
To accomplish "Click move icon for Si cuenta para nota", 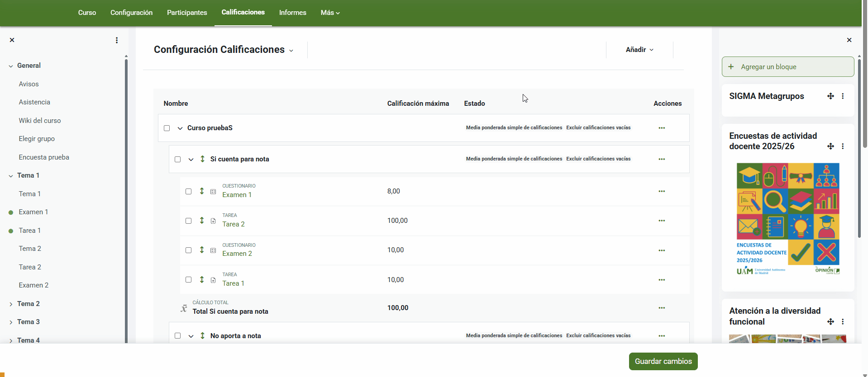I will click(202, 159).
